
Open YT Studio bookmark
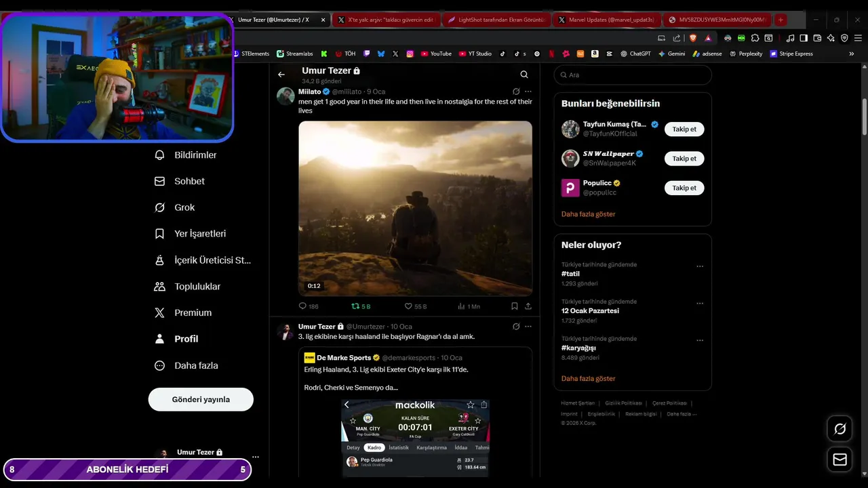click(475, 54)
